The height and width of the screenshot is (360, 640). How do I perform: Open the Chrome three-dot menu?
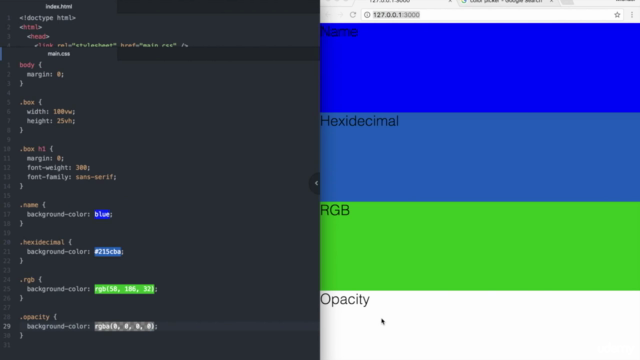click(632, 15)
